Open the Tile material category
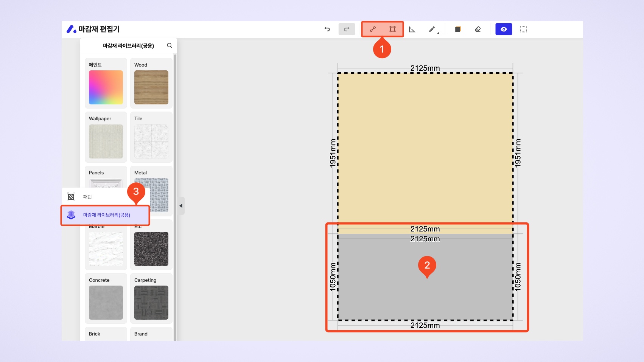The width and height of the screenshot is (644, 362). 151,137
